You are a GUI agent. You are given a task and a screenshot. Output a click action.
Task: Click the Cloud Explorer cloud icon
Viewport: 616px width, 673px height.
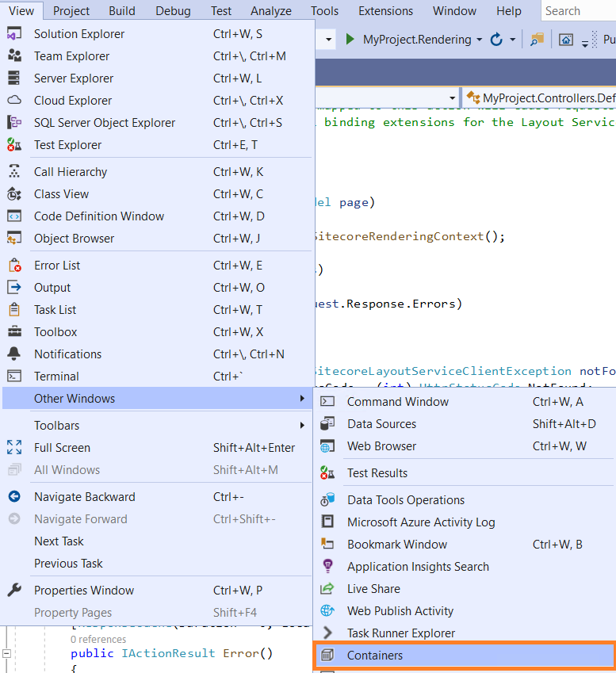click(x=14, y=101)
